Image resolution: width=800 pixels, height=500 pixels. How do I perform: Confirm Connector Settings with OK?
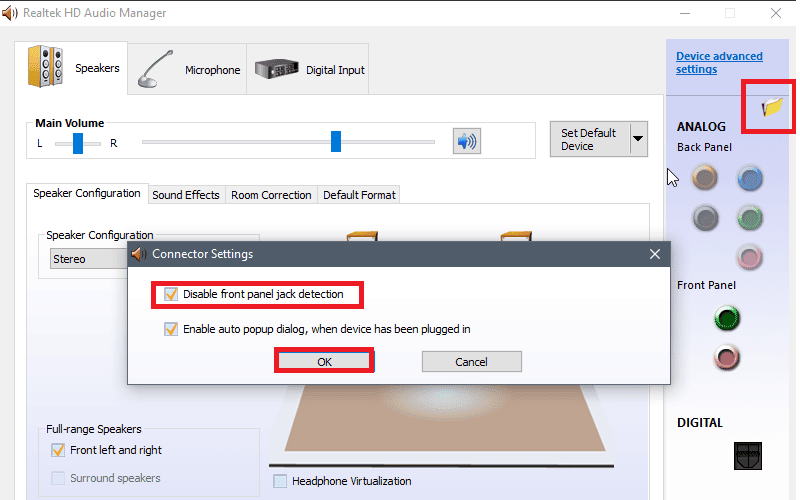(x=324, y=362)
